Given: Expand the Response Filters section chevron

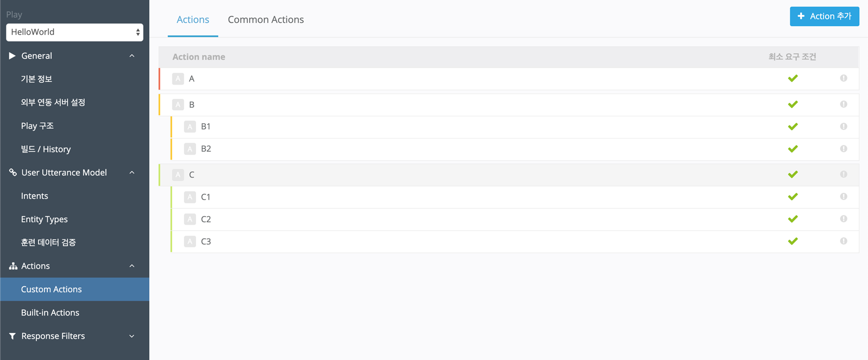Looking at the screenshot, I should pyautogui.click(x=132, y=336).
